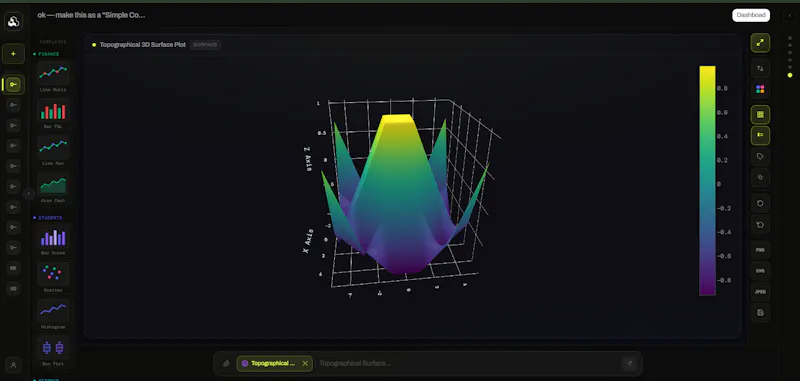
Task: Click the swap arrows icon
Action: click(760, 68)
